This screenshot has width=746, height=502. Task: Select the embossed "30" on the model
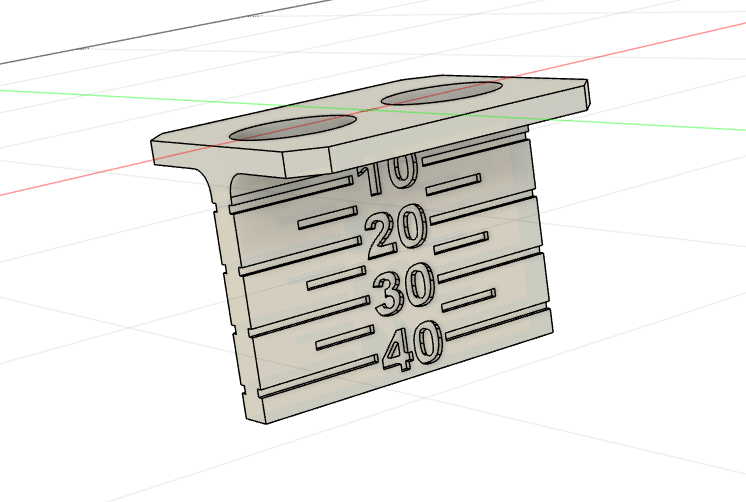[404, 288]
